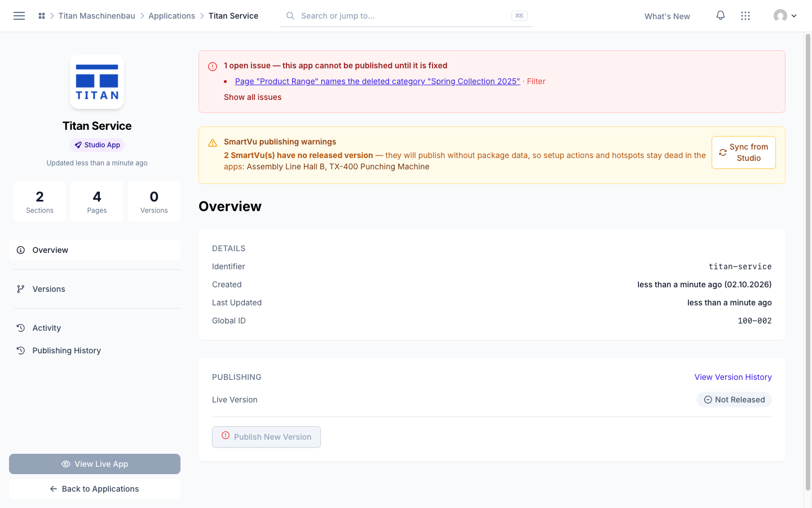Go to Titan Maschinenbau breadcrumb
This screenshot has width=812, height=508.
pos(97,16)
